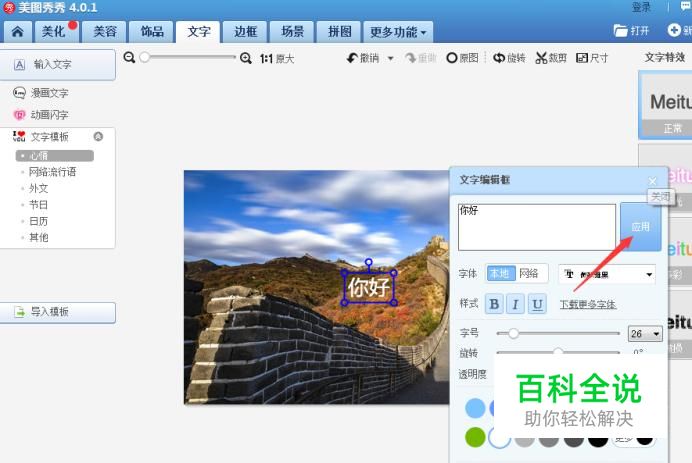Click the 原图 original image button
Screen dimensions: 692x463
462,58
